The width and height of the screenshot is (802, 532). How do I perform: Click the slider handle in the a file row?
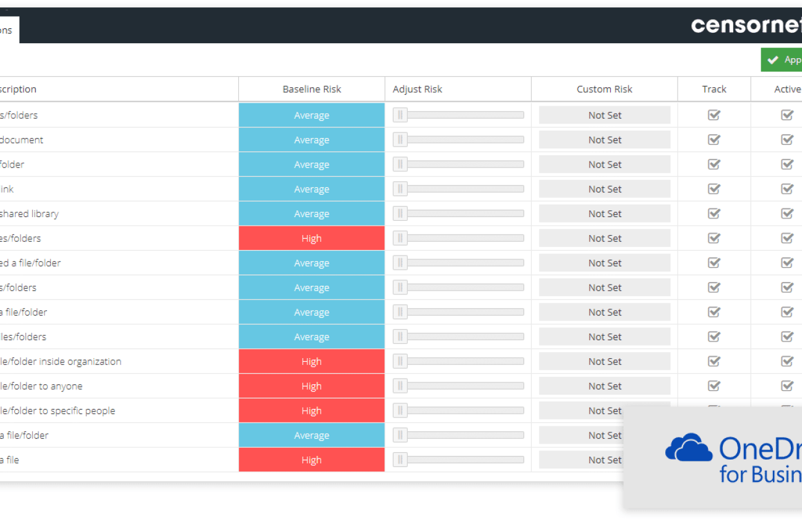(x=400, y=460)
